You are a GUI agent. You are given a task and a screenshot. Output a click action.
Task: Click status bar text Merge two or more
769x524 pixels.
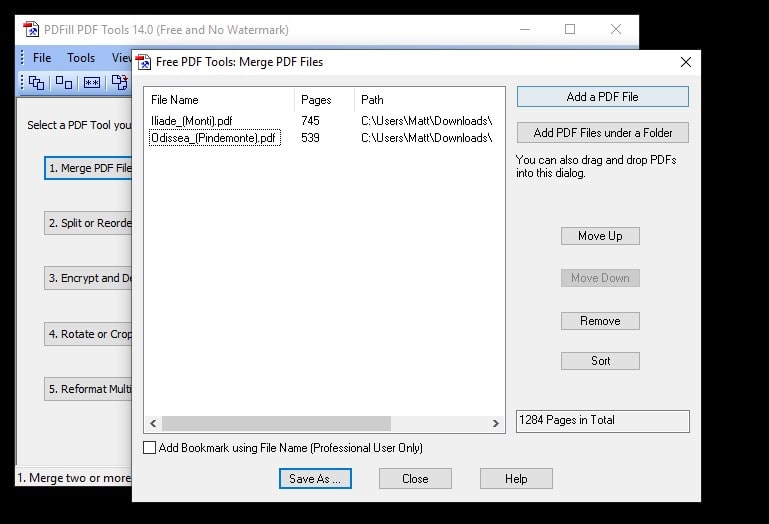click(x=74, y=478)
